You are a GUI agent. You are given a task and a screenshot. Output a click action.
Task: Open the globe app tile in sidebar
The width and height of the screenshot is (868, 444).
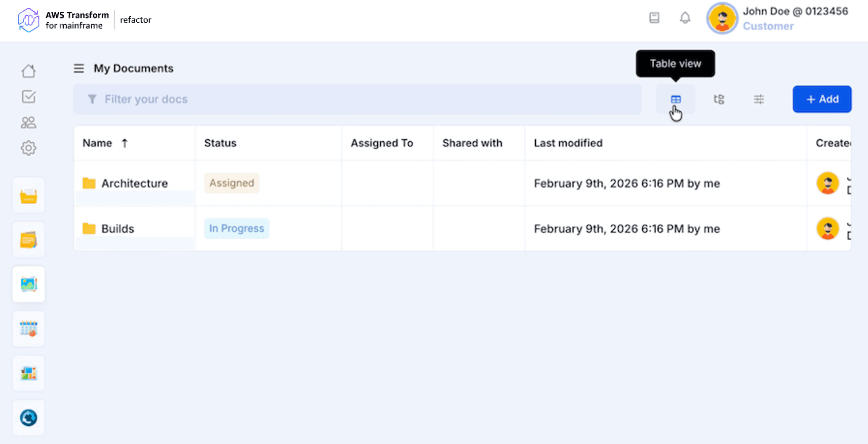click(29, 418)
